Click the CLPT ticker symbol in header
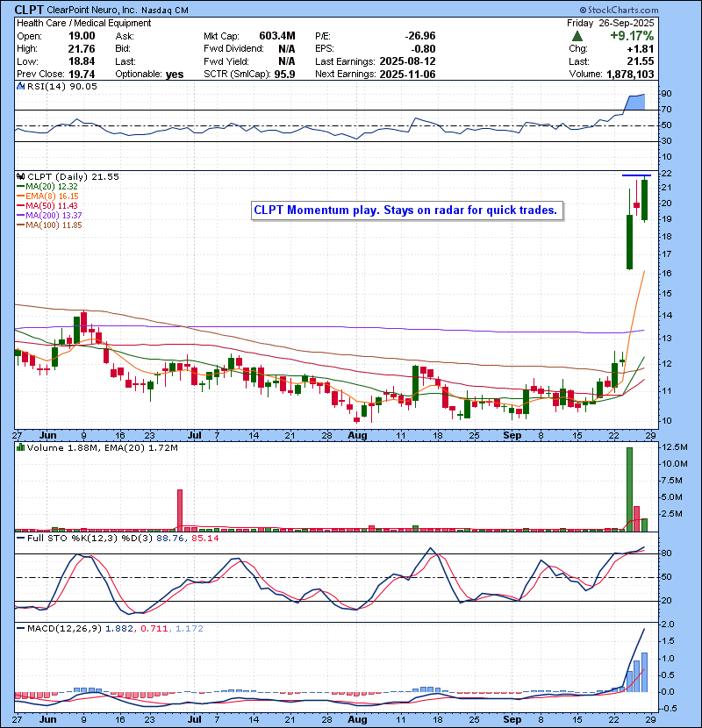This screenshot has height=728, width=702. 29,10
